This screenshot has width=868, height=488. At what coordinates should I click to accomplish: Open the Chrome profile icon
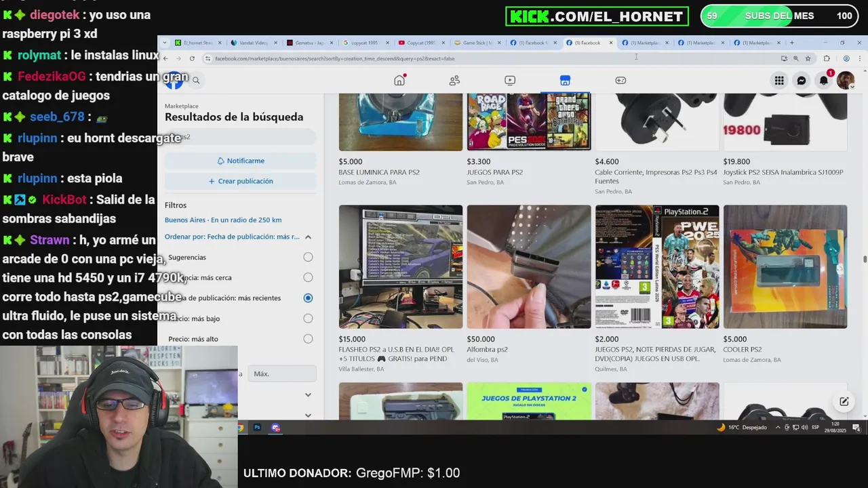[846, 58]
